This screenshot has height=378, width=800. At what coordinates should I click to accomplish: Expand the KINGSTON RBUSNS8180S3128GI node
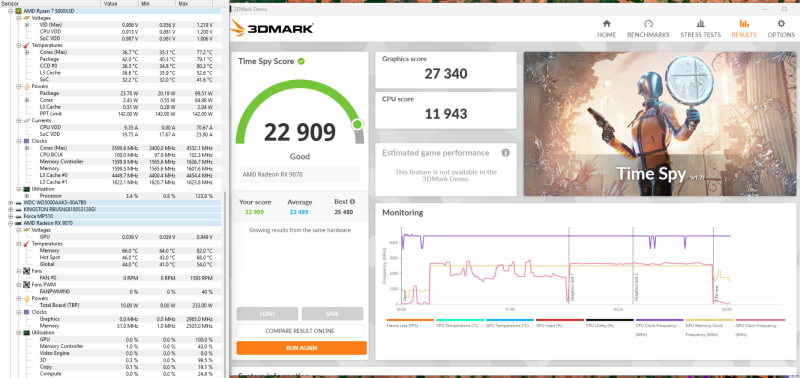[x=11, y=209]
